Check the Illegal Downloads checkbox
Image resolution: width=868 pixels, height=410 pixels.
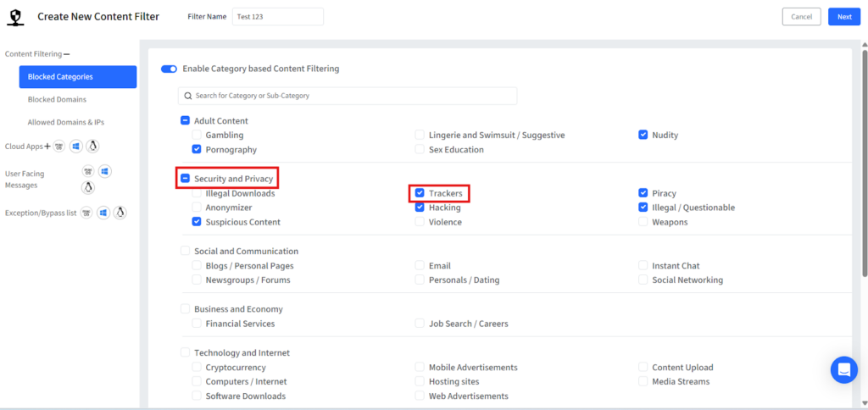click(x=197, y=194)
